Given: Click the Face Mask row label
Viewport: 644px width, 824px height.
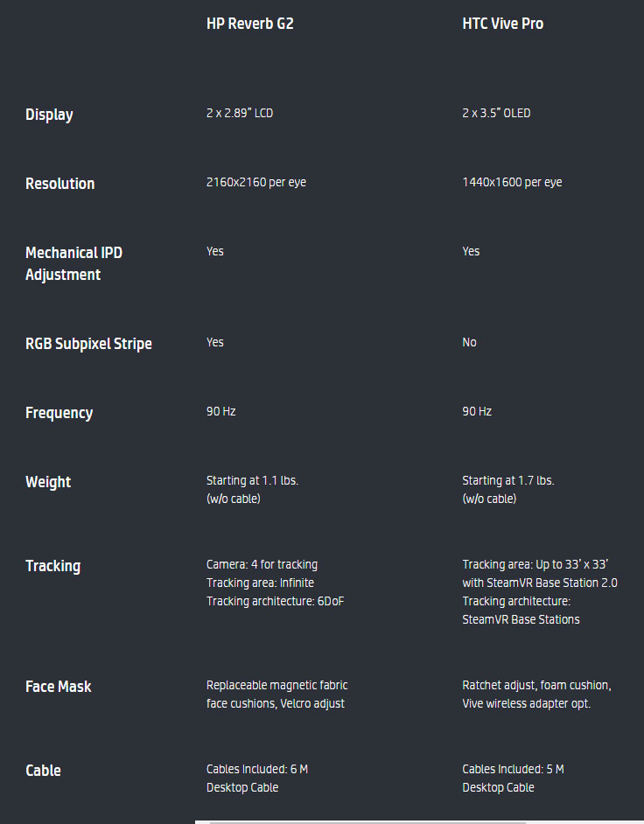Looking at the screenshot, I should 59,687.
